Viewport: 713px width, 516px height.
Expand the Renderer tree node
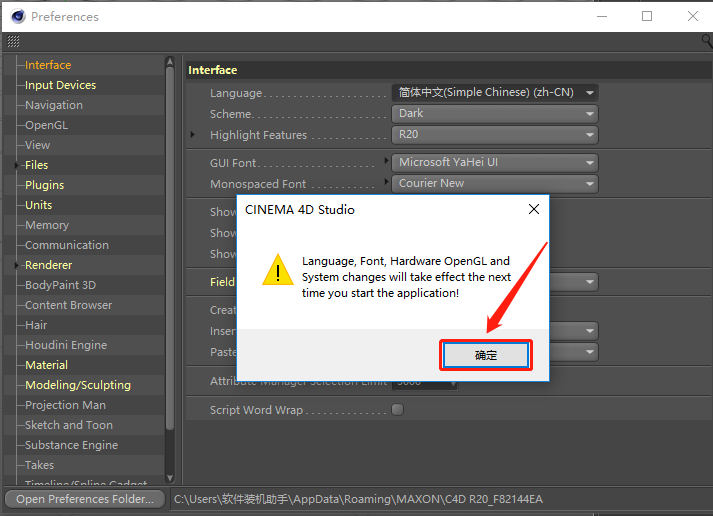pyautogui.click(x=16, y=265)
